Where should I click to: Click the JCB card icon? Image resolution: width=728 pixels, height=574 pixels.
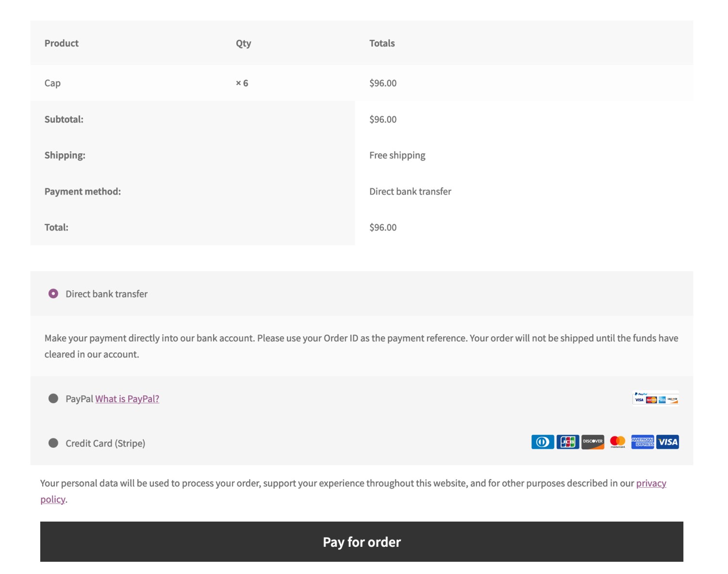[567, 442]
